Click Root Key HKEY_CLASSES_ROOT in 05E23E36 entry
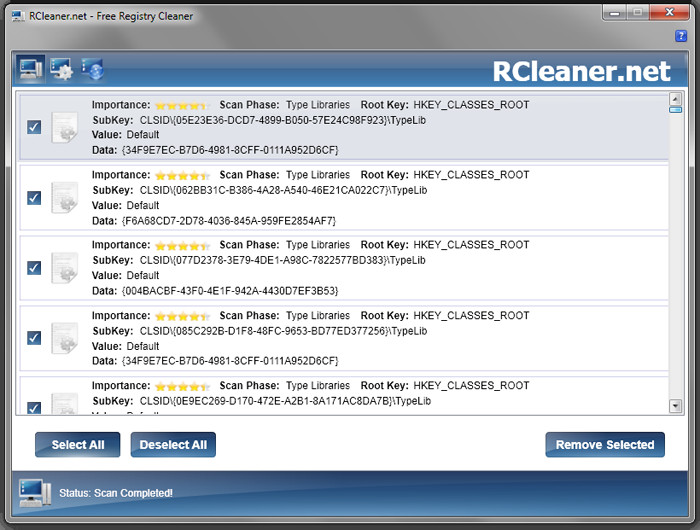The width and height of the screenshot is (700, 530). click(471, 105)
